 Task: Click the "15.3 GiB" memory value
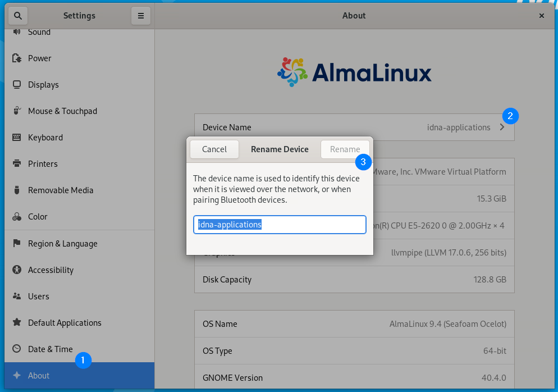pyautogui.click(x=491, y=199)
